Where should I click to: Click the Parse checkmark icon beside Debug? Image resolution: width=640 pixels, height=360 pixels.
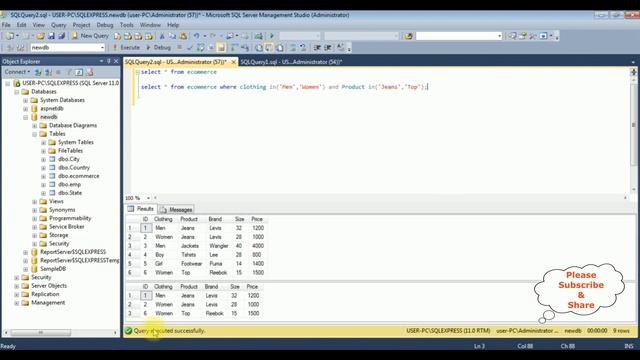(x=190, y=47)
